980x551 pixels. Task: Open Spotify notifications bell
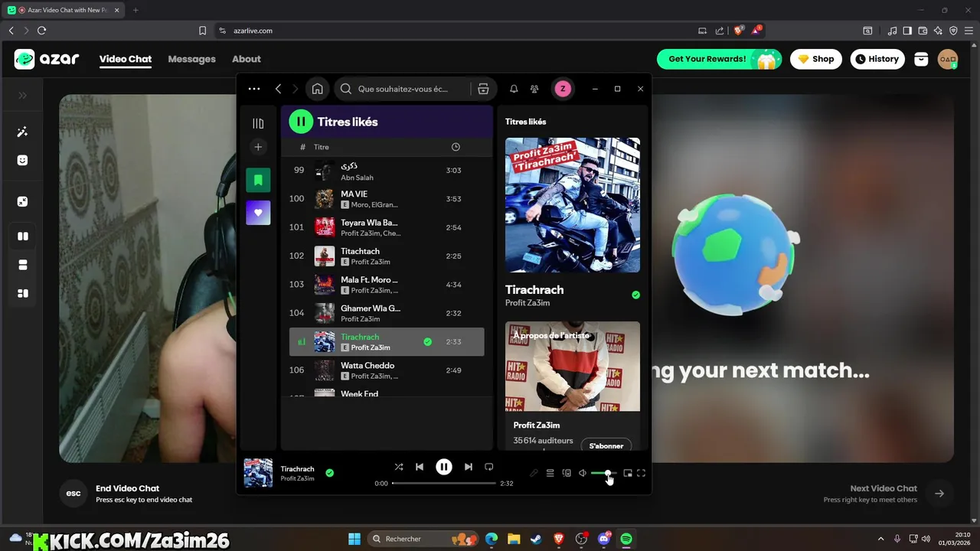click(x=514, y=89)
